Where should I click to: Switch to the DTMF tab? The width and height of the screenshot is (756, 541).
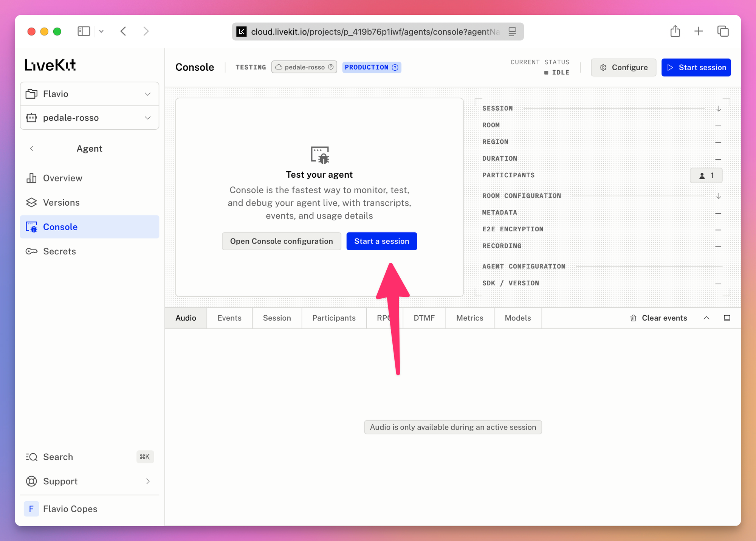pyautogui.click(x=424, y=318)
